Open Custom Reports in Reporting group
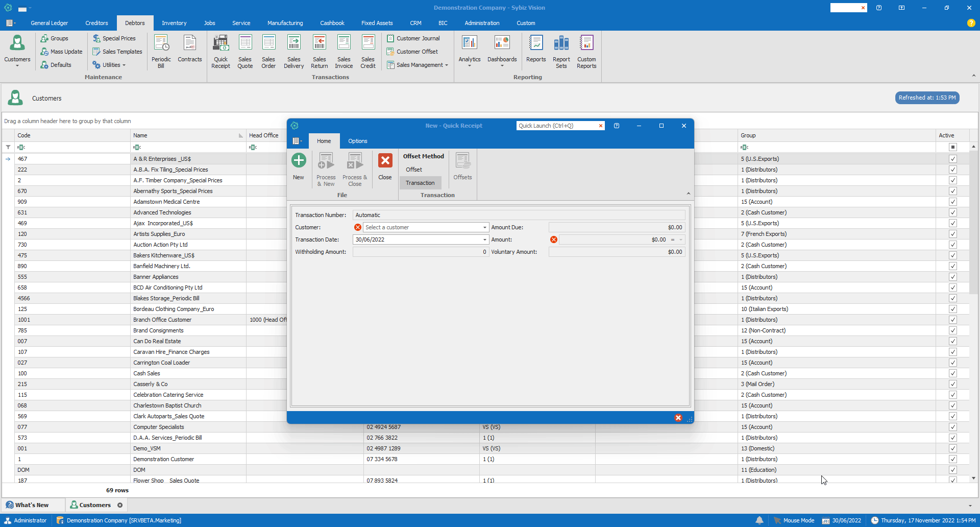This screenshot has width=980, height=527. coord(586,51)
